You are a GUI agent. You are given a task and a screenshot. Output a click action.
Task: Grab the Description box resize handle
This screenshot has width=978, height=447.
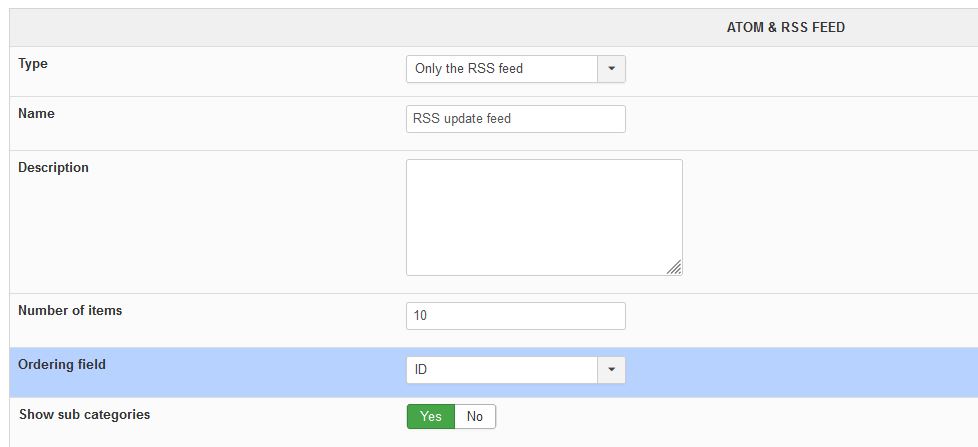[x=675, y=267]
